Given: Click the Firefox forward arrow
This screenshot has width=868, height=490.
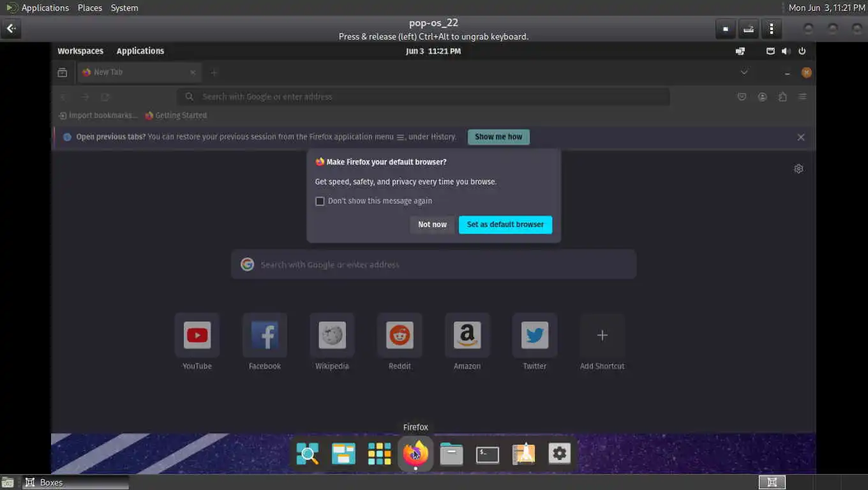Looking at the screenshot, I should point(85,97).
